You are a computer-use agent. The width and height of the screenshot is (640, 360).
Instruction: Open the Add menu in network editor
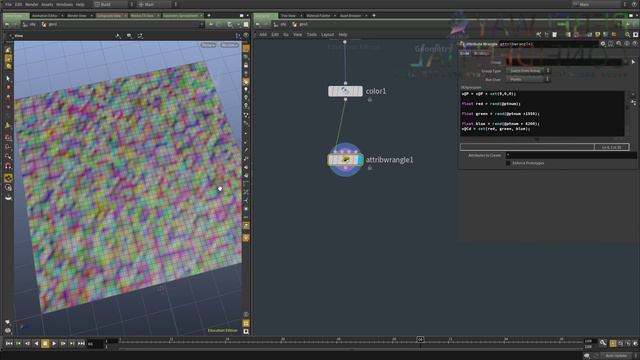263,35
